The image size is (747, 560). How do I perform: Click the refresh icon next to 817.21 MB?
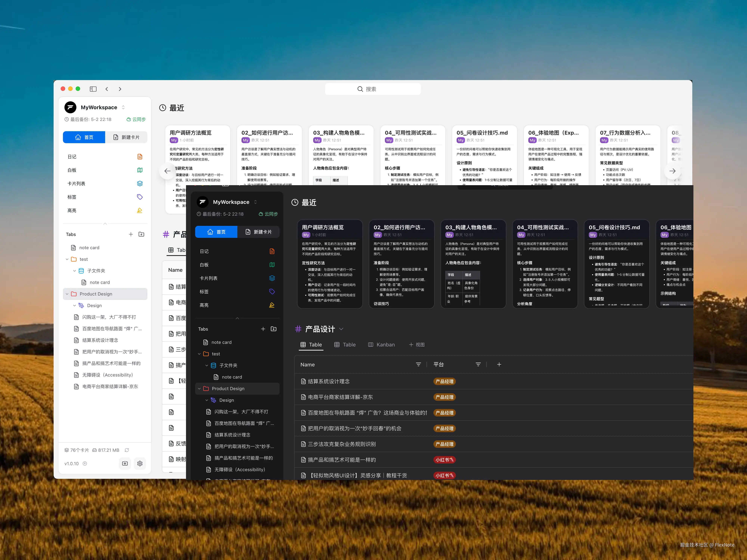tap(127, 450)
